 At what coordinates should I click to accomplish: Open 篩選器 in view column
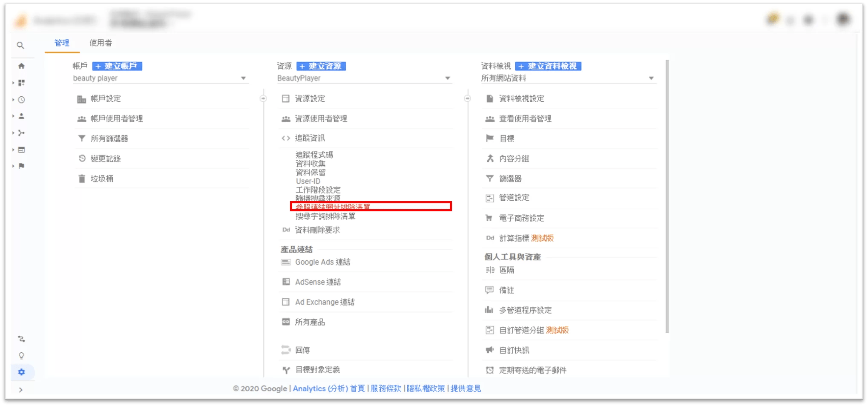[510, 179]
